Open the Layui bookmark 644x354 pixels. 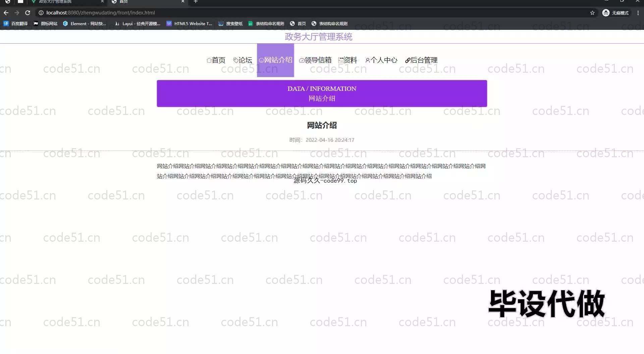(x=138, y=23)
